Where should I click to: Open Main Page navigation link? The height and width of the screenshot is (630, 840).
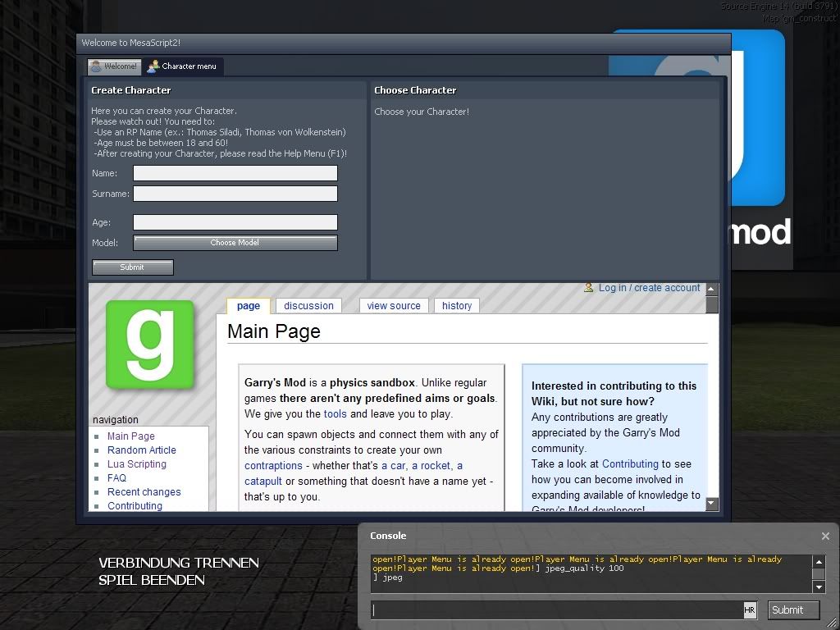click(131, 436)
